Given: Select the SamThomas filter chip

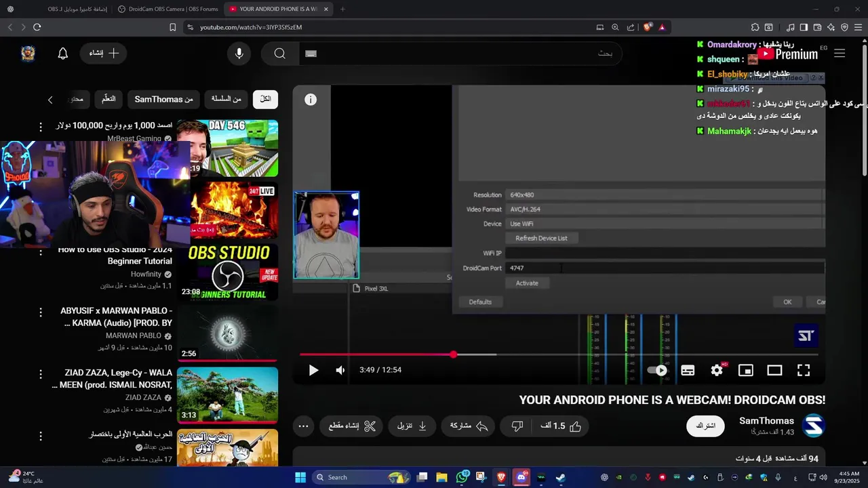Looking at the screenshot, I should coord(163,99).
